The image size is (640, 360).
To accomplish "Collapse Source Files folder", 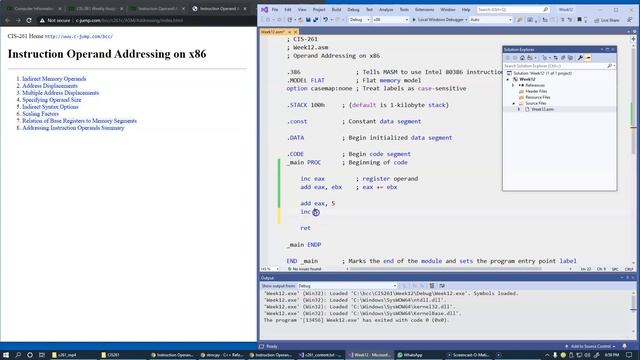I will 513,103.
